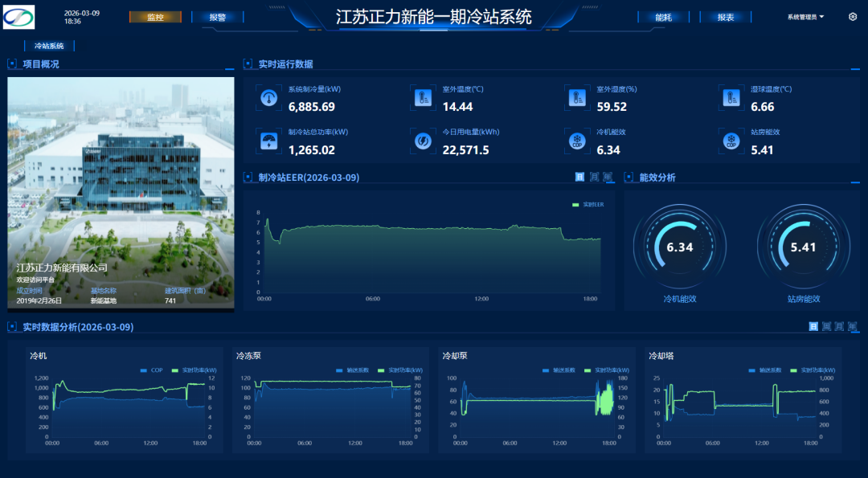This screenshot has height=478, width=868.
Task: Click the 冷站系统 button
Action: 49,46
